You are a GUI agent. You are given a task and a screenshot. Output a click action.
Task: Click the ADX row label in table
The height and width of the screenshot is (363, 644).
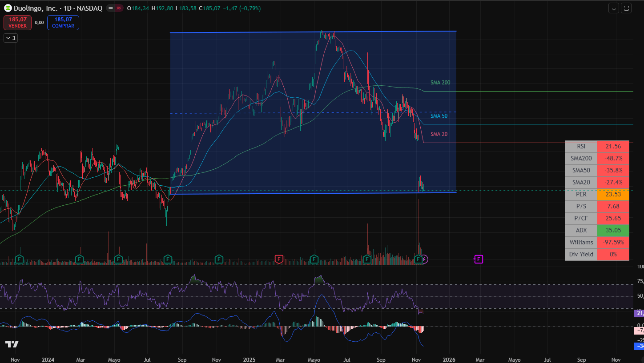point(581,231)
